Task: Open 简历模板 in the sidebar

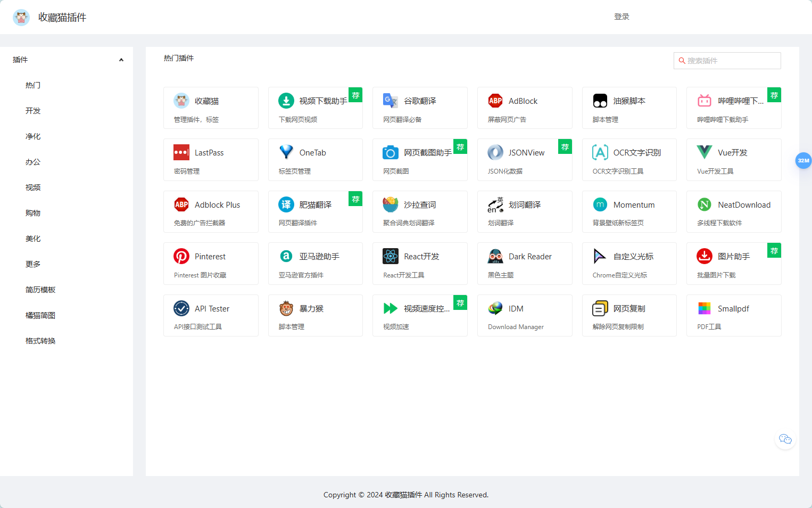Action: pos(40,290)
